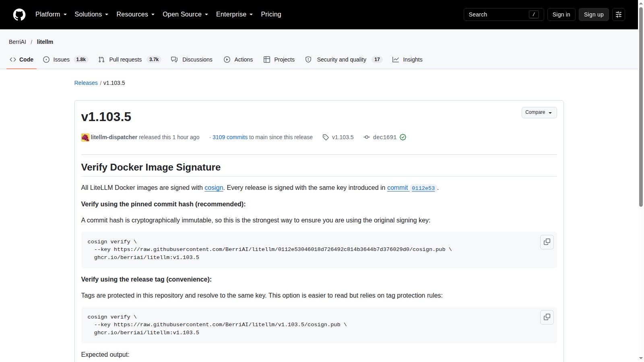
Task: Open the Discussions tab
Action: point(192,60)
